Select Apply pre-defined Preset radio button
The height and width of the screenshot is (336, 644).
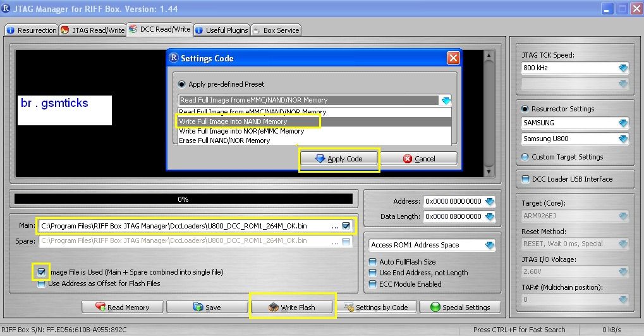click(x=181, y=84)
